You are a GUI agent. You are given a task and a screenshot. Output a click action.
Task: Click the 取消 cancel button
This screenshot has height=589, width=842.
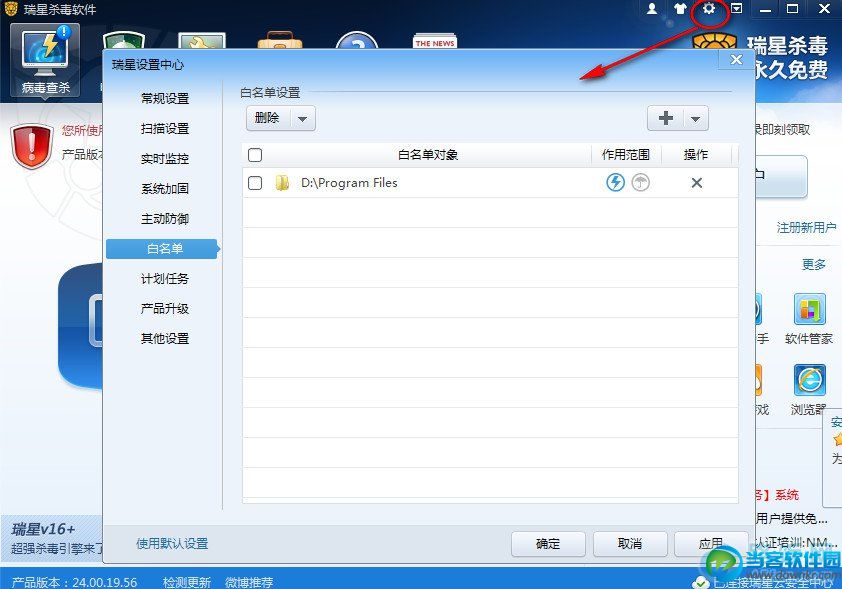[630, 544]
